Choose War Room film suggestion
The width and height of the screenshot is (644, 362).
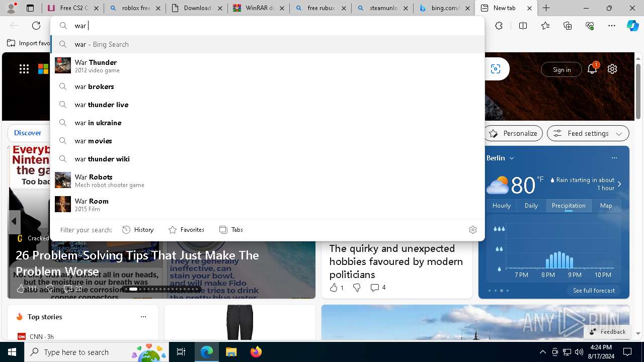coord(267,204)
